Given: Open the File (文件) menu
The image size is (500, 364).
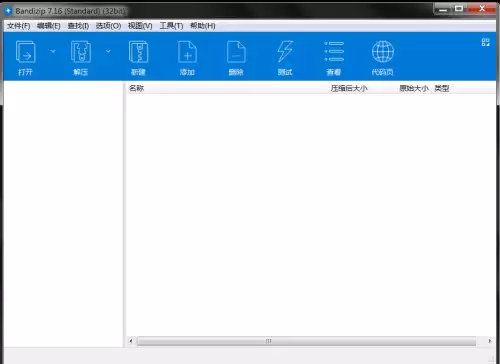Looking at the screenshot, I should tap(19, 26).
